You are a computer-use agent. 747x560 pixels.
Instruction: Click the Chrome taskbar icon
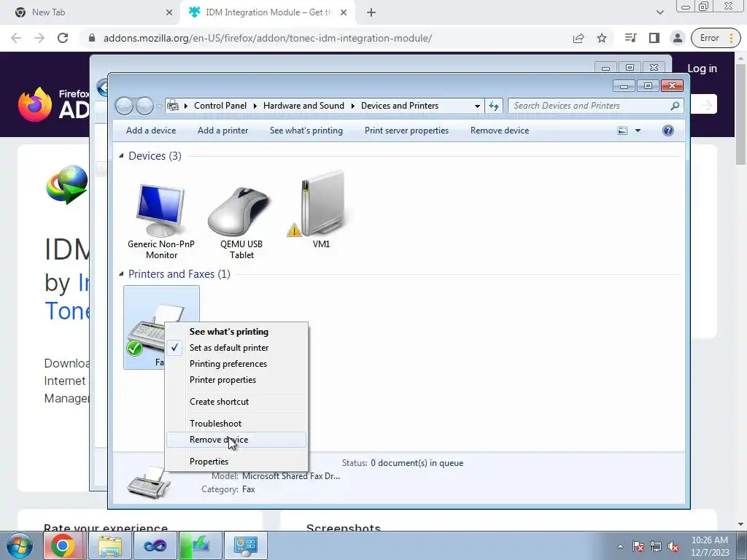point(63,545)
